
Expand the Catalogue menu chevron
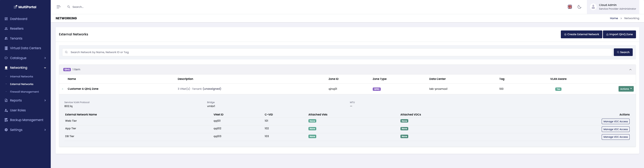[x=45, y=58]
